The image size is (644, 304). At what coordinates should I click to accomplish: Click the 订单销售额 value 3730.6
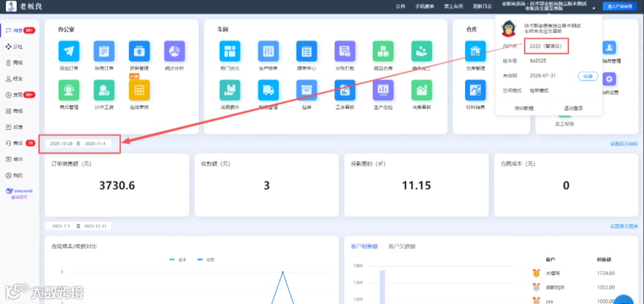(x=117, y=186)
